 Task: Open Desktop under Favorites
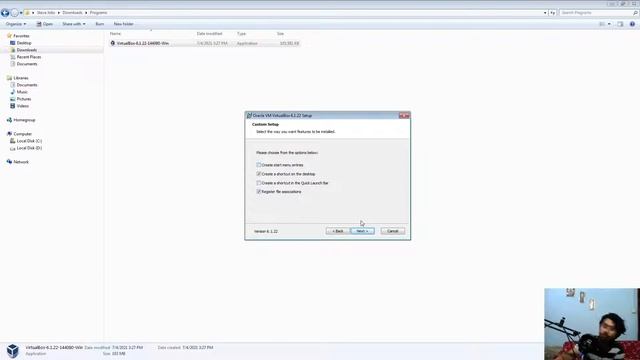pyautogui.click(x=24, y=43)
